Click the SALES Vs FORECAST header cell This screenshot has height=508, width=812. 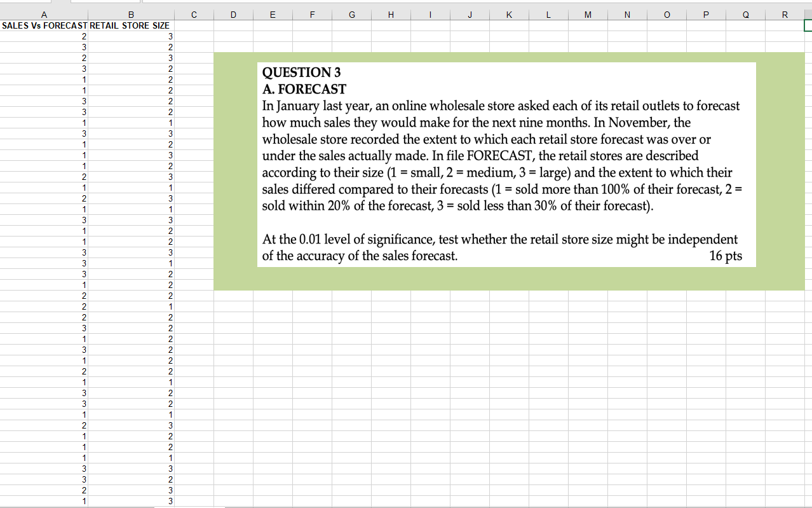44,25
